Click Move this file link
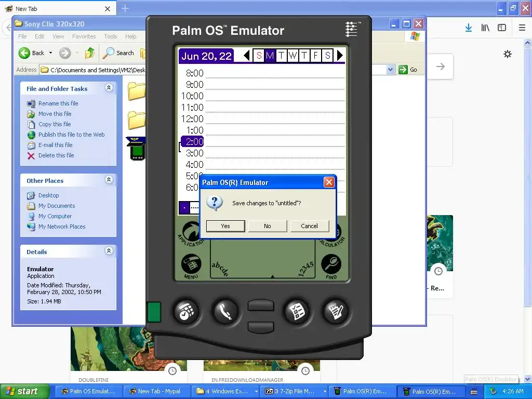This screenshot has width=532, height=399. 55,114
